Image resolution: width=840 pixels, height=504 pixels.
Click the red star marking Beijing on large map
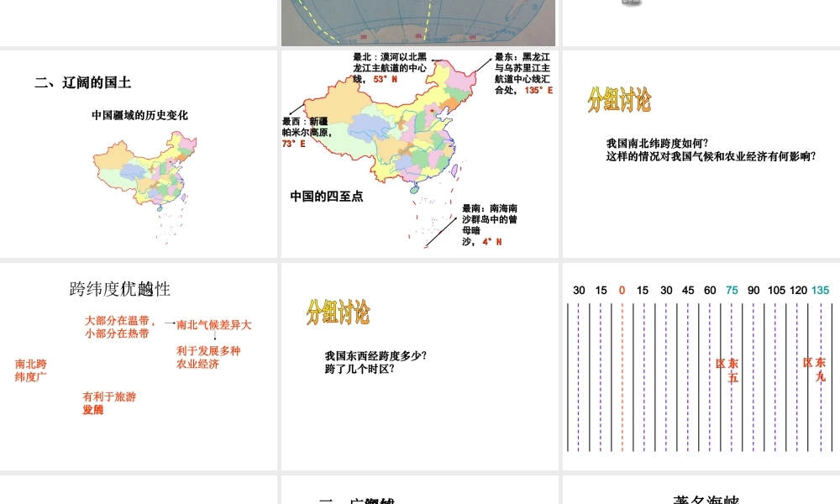coord(431,111)
